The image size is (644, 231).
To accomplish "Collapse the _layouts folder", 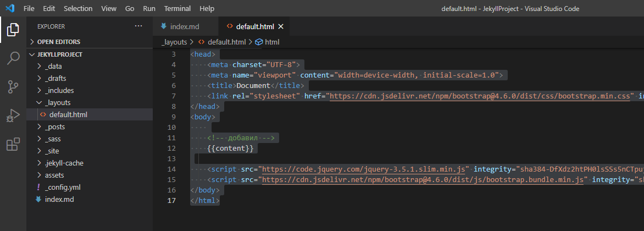I will point(57,103).
